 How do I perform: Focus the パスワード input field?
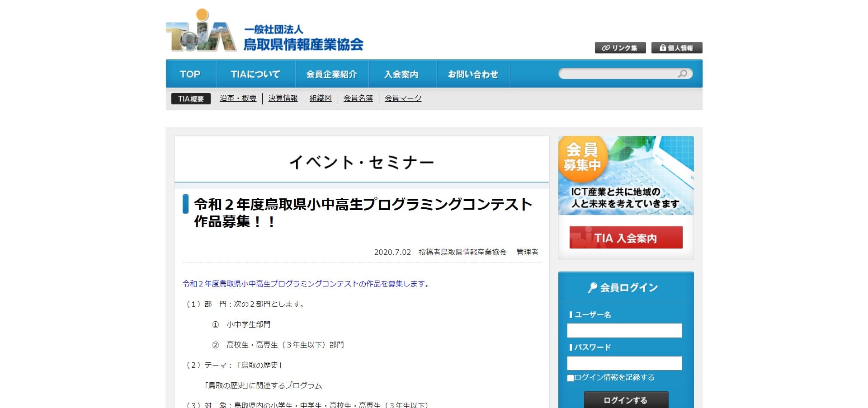[624, 363]
